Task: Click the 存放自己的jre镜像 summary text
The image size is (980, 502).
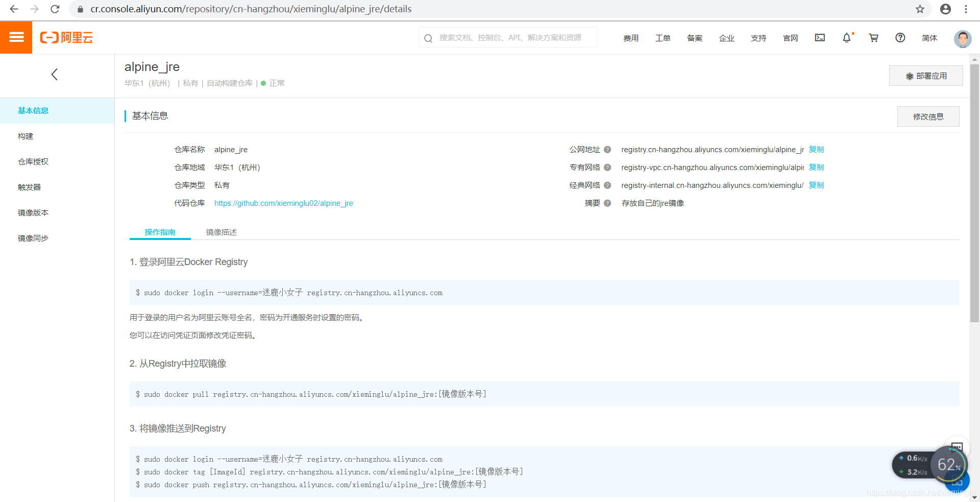Action: (653, 203)
